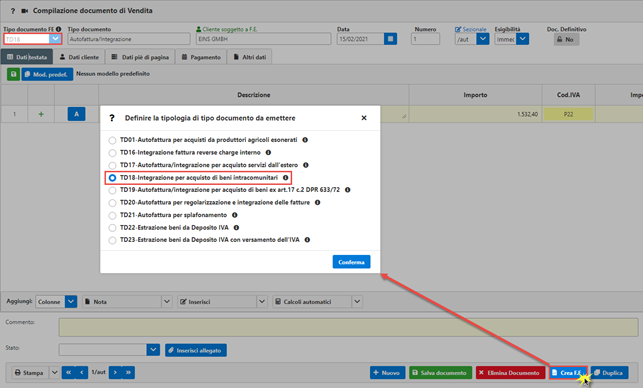Click Elimina Documento button

(511, 372)
